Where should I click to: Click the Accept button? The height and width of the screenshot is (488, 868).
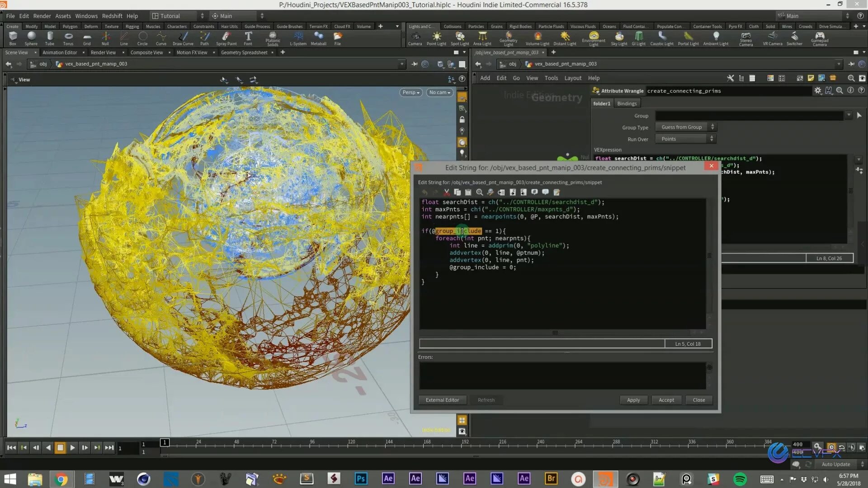point(666,400)
